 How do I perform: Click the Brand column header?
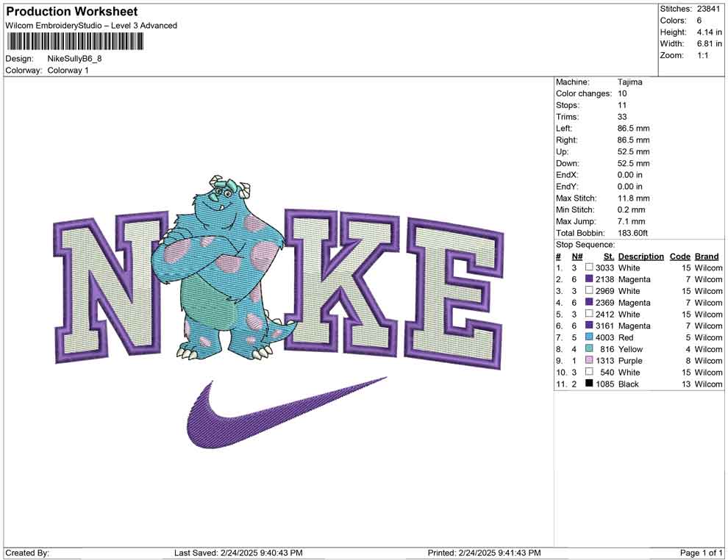[707, 256]
